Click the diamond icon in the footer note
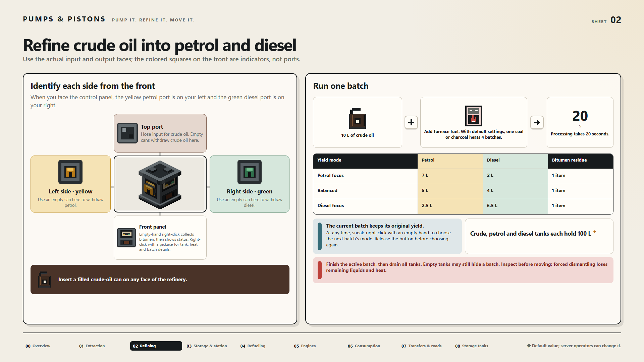 pos(529,346)
